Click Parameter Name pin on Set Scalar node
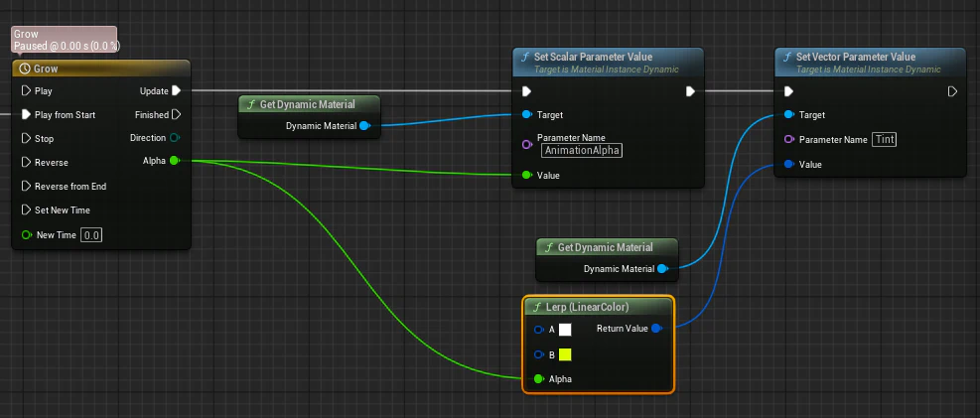This screenshot has height=418, width=980. 527,144
